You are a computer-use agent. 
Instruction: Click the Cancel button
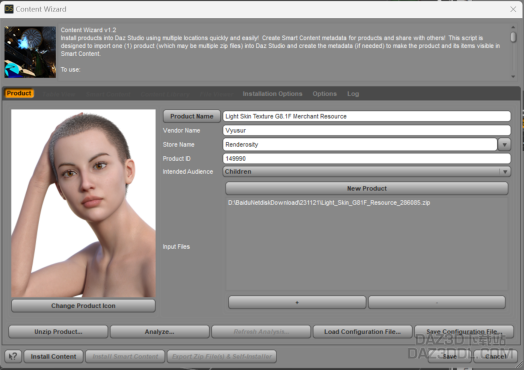pos(495,357)
